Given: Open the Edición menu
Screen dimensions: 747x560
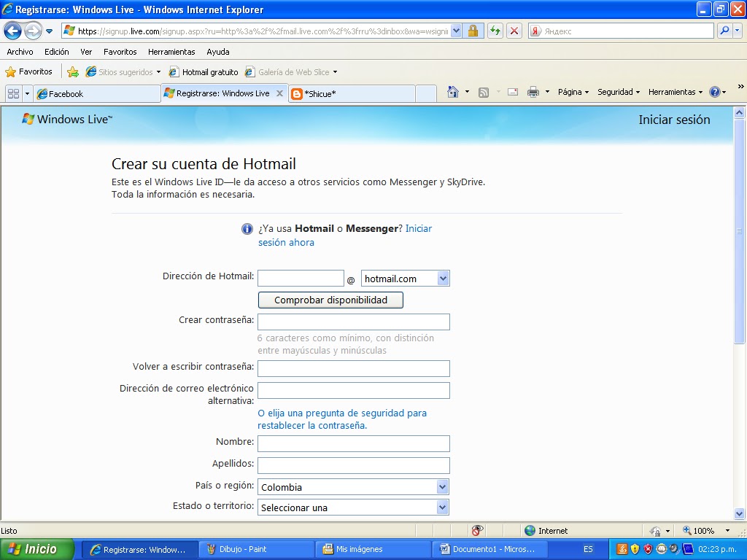Looking at the screenshot, I should tap(57, 52).
